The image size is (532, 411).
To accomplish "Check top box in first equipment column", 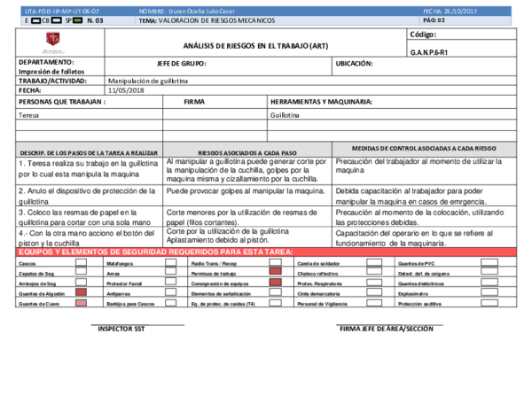I will click(81, 262).
